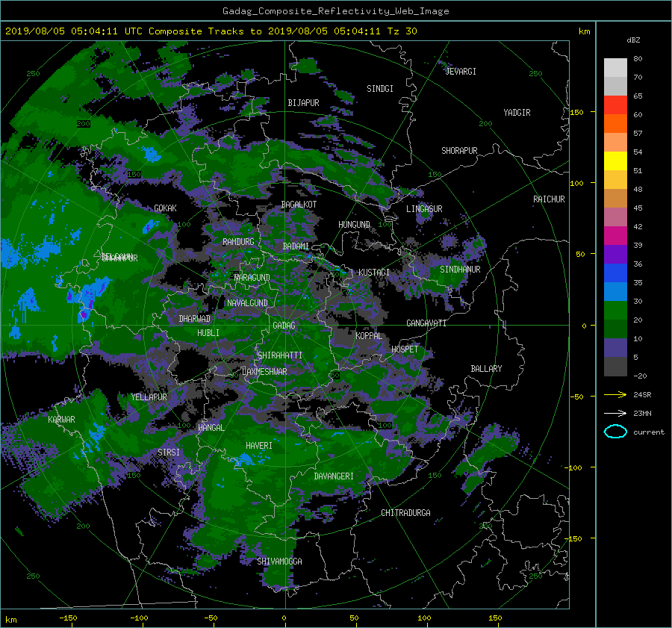Click the Gadag_Composite_Reflectivity_Web_Image title
Screen dimensions: 672x628
(x=335, y=11)
